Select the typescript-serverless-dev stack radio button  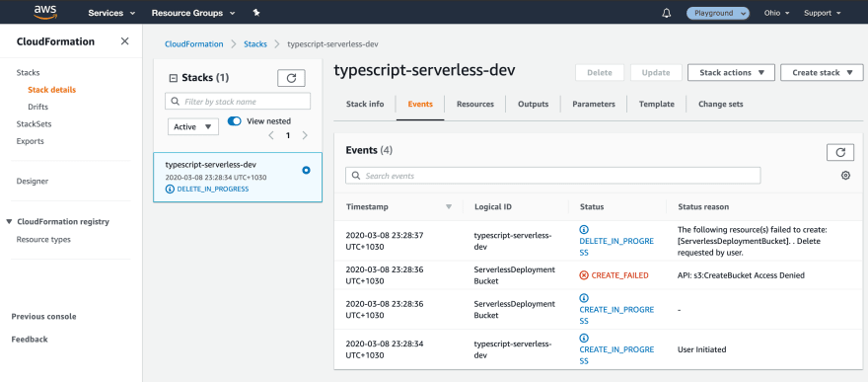pyautogui.click(x=306, y=171)
